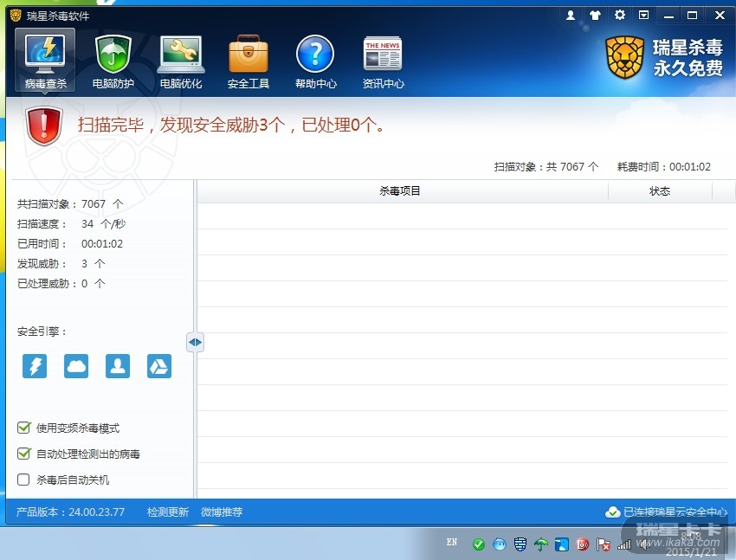736x560 pixels.
Task: Open the 电脑优化 optimization tab
Action: pos(181,61)
